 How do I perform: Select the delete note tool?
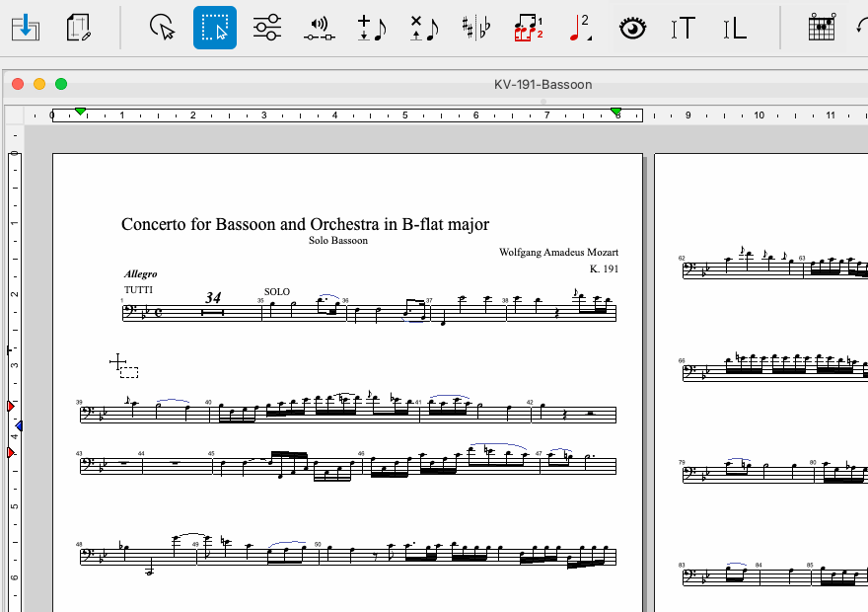point(424,28)
